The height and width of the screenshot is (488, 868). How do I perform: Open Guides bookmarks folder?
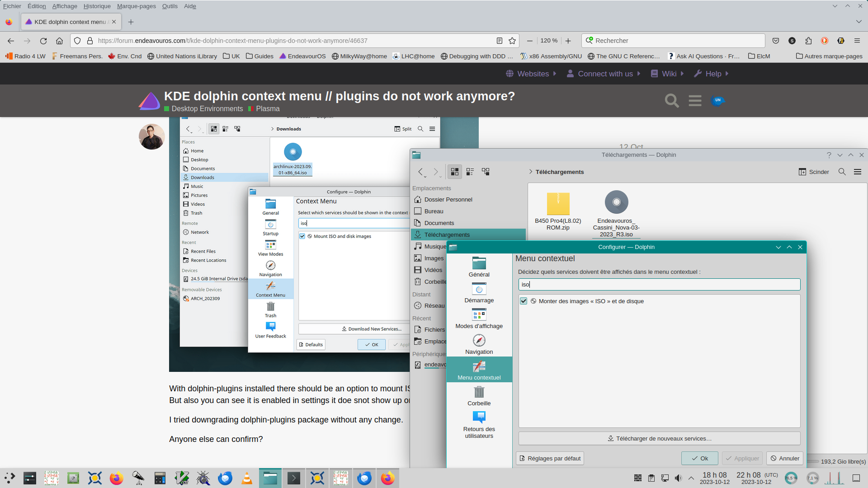click(259, 56)
